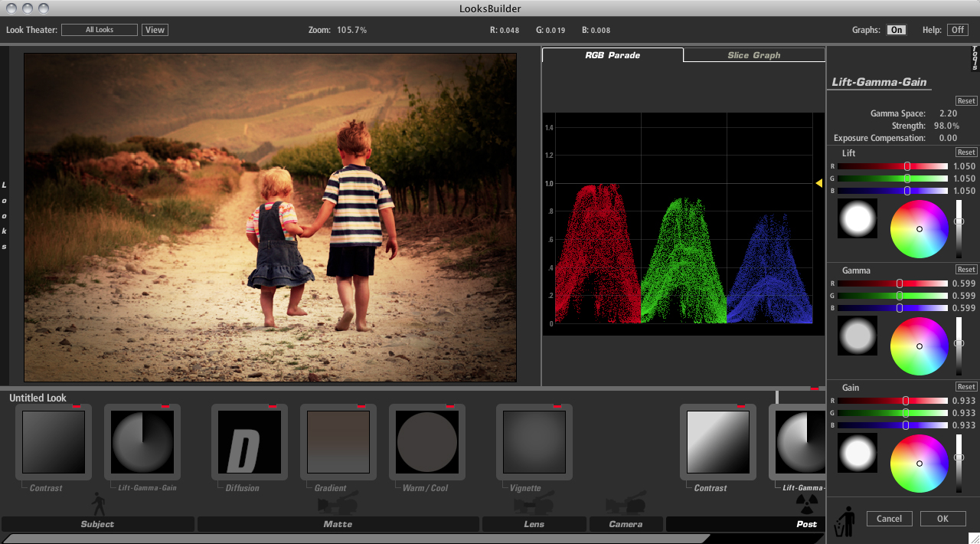Switch to the RGB Parade tab

611,54
